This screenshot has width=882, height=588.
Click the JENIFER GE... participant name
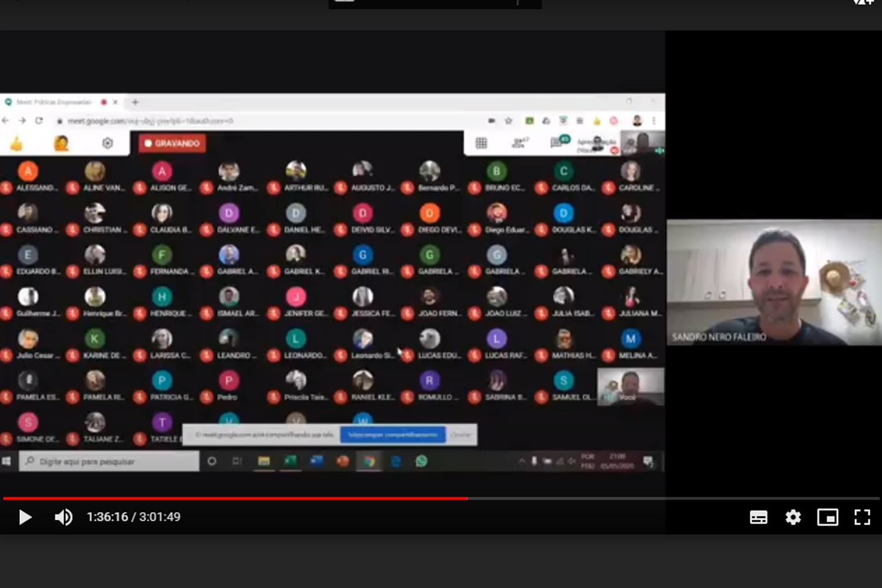[x=306, y=313]
